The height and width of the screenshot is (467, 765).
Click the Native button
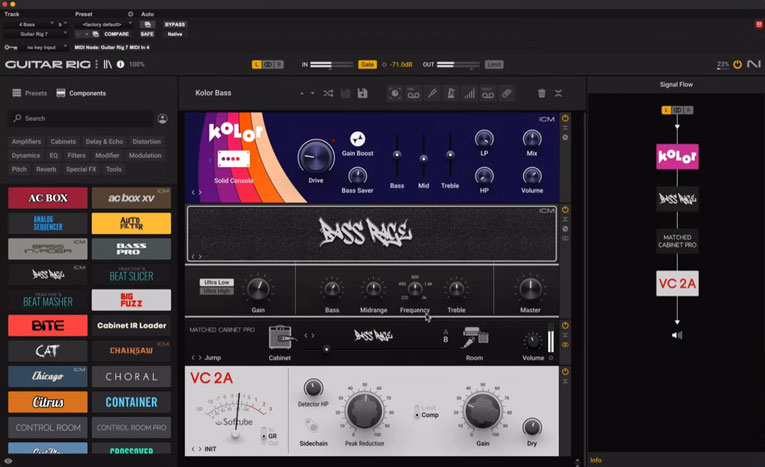[175, 34]
